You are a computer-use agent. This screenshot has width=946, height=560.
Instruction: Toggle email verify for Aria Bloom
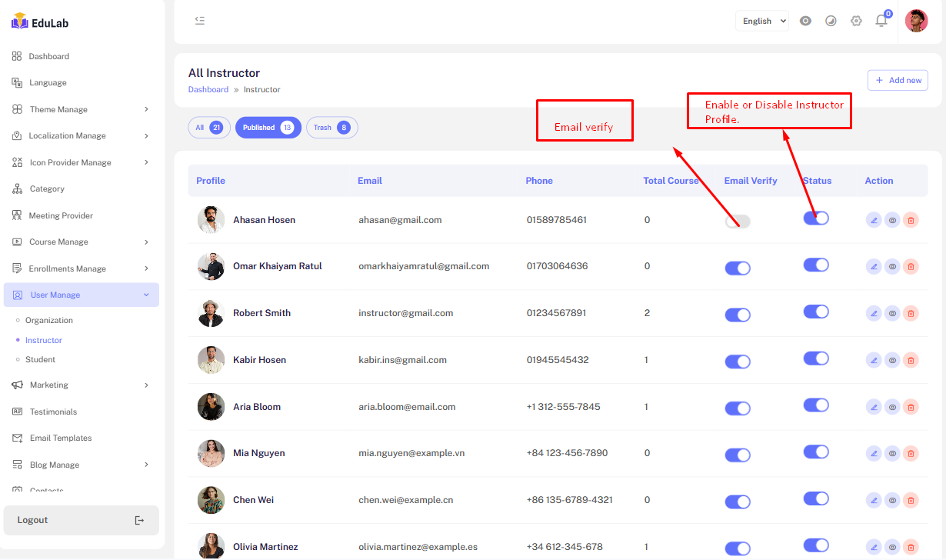pos(738,408)
